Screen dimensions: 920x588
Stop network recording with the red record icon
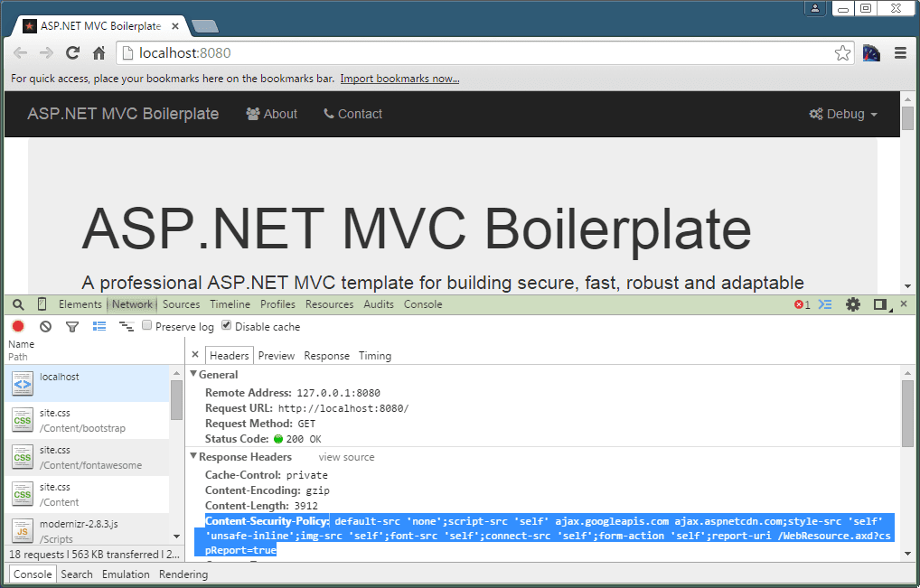[16, 326]
